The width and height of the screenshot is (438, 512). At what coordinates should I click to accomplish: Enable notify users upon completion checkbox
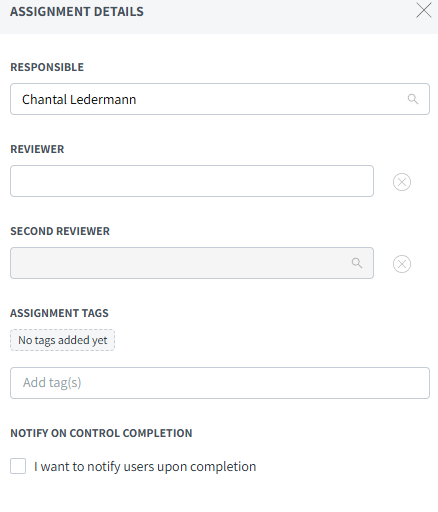click(18, 466)
